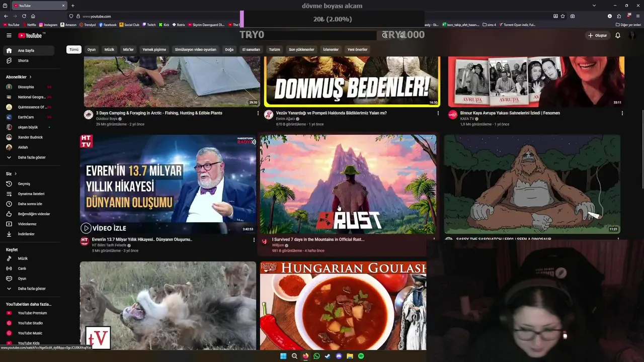Take a screenshot with camera icon
Viewport: 644px width, 362px height.
click(x=573, y=16)
